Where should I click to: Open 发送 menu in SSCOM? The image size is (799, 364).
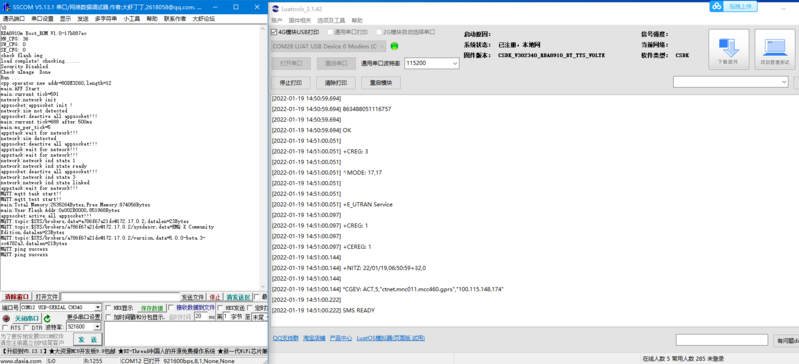(x=83, y=18)
